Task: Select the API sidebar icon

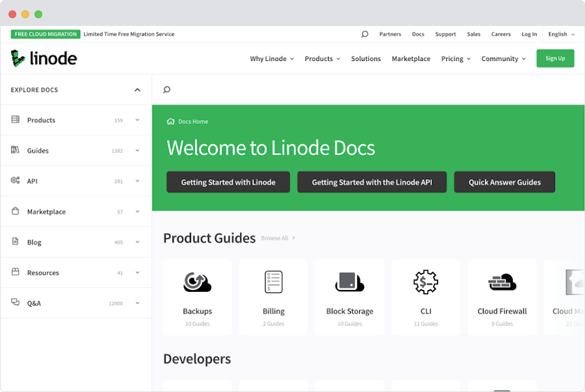Action: [15, 180]
